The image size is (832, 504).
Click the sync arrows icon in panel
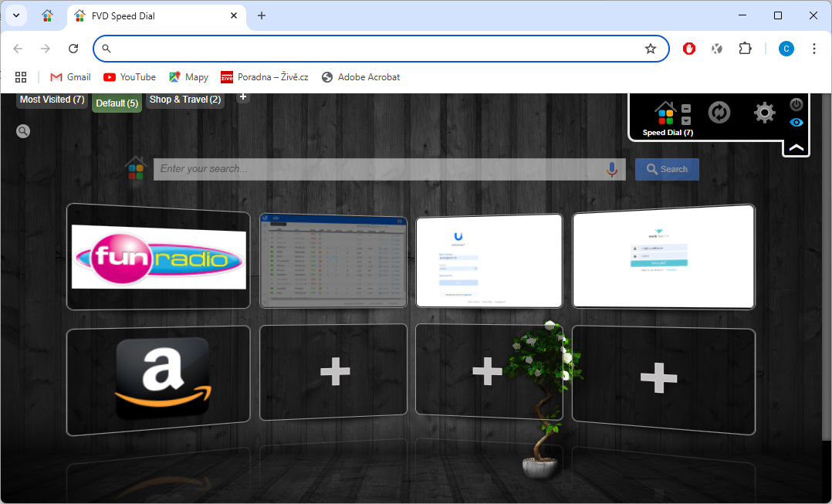[x=719, y=113]
